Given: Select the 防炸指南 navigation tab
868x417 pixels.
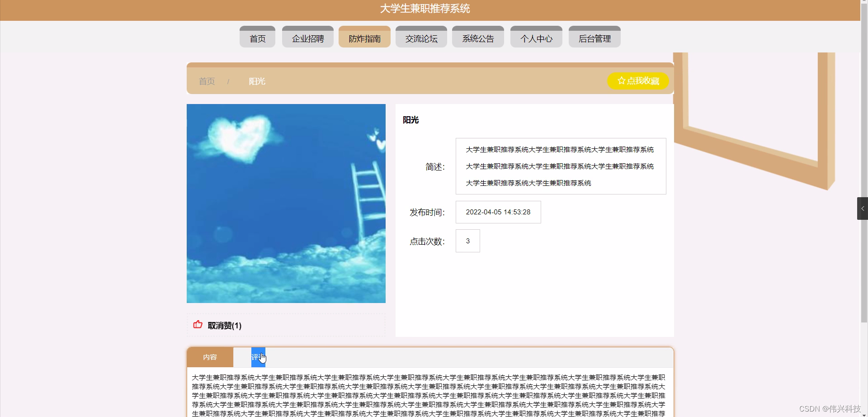Looking at the screenshot, I should pos(364,37).
